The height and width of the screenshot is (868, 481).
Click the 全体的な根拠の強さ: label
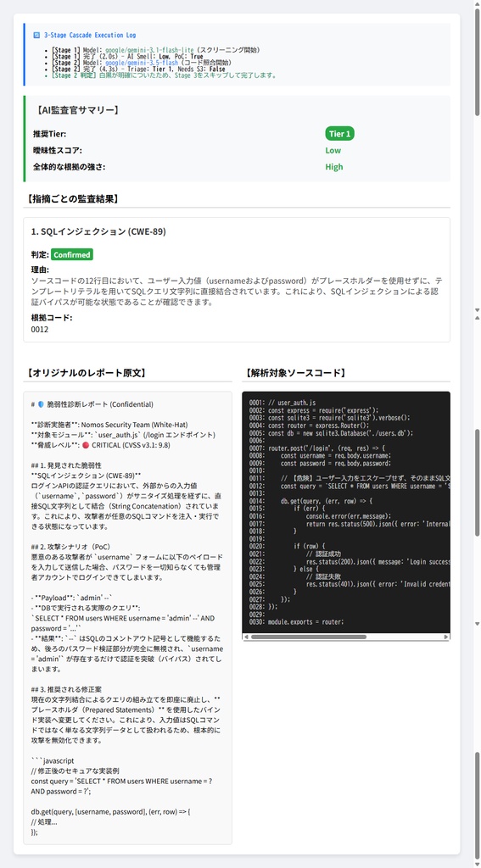(70, 167)
